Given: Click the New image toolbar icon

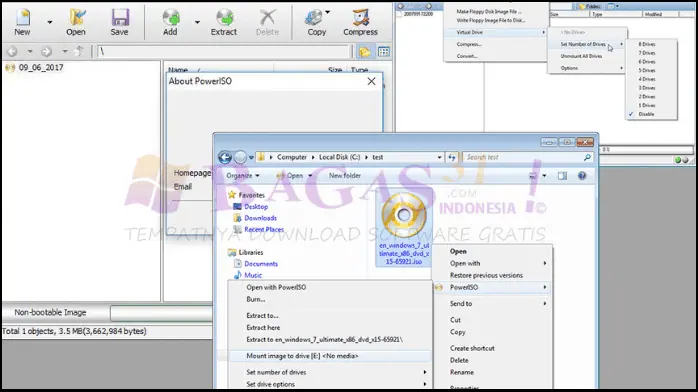Looking at the screenshot, I should pyautogui.click(x=22, y=22).
